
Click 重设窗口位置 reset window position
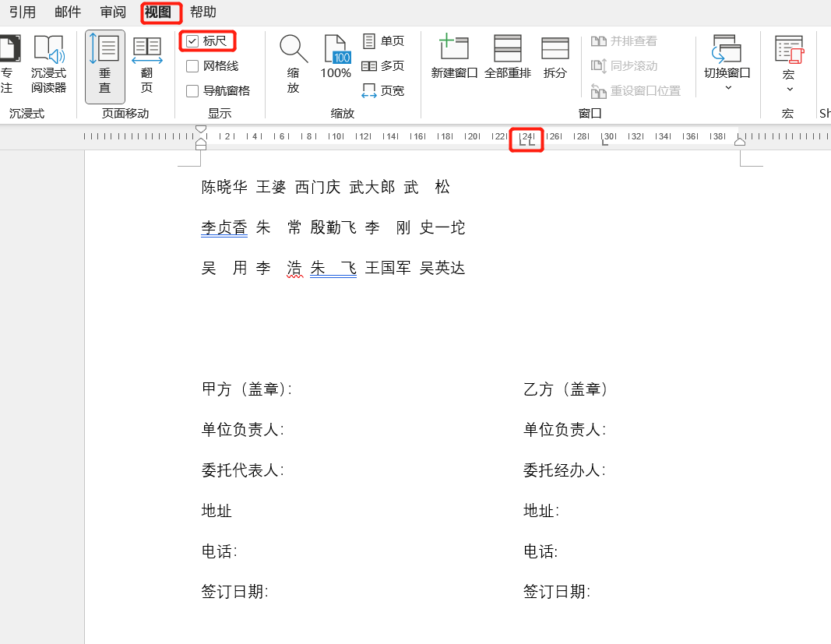pyautogui.click(x=636, y=90)
